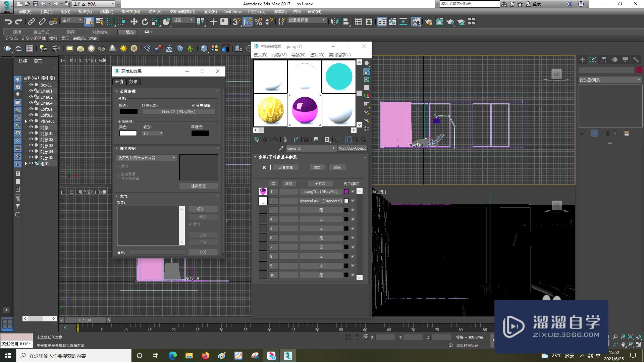Toggle Material Editor checker background icon

tap(367, 80)
